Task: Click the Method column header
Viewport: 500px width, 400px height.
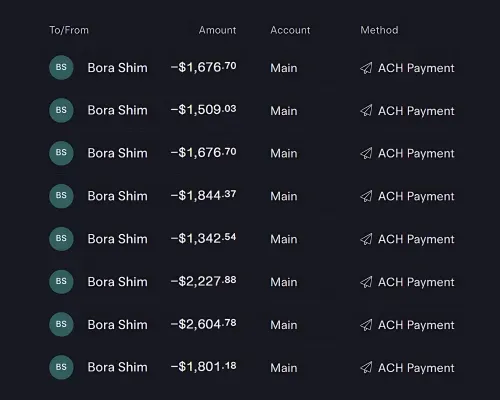Action: (379, 30)
